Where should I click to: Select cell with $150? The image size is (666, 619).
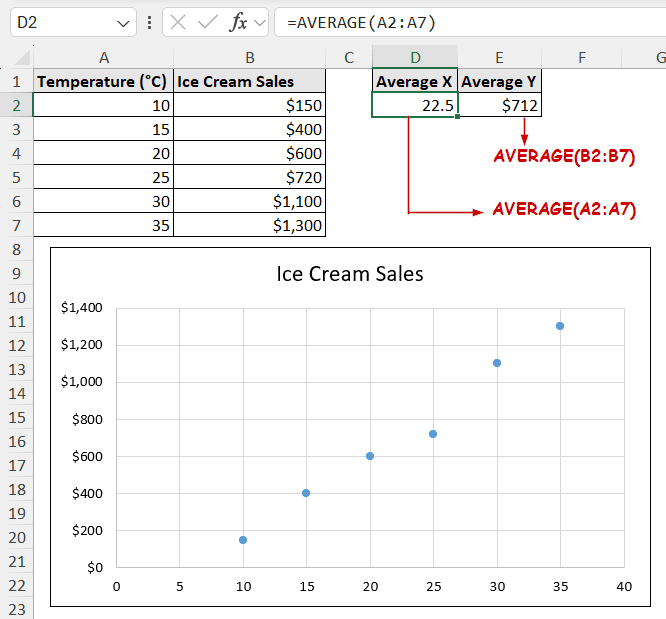(250, 105)
